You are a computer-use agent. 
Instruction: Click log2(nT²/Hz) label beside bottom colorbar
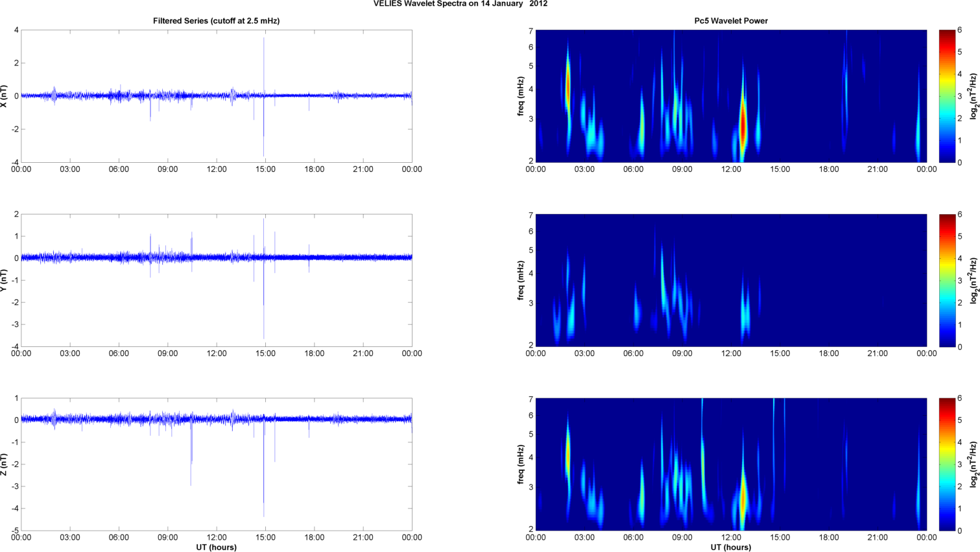click(x=974, y=464)
